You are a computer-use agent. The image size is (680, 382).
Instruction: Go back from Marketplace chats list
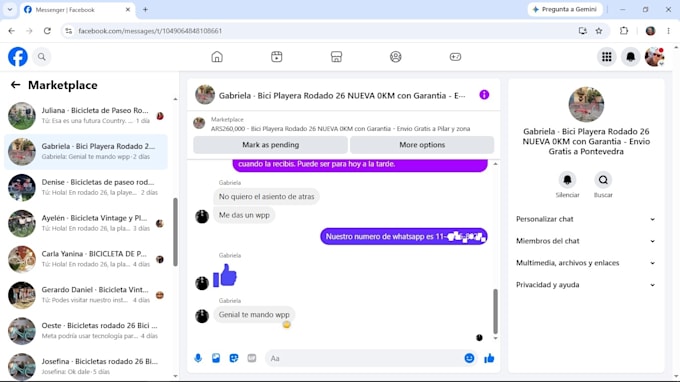pyautogui.click(x=15, y=85)
